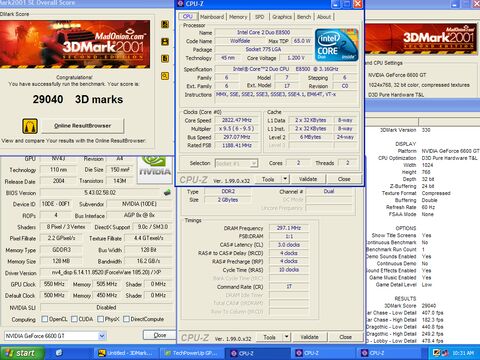Click the CAS# Latency value field
The image size is (480, 360).
tap(289, 245)
